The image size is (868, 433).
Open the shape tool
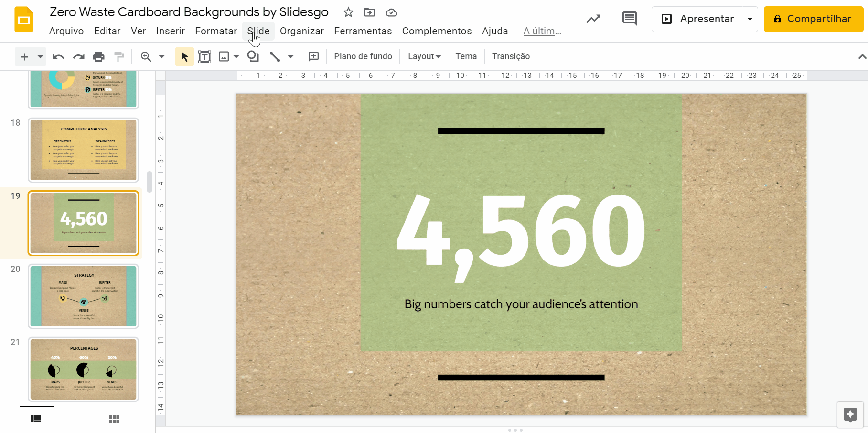coord(253,57)
